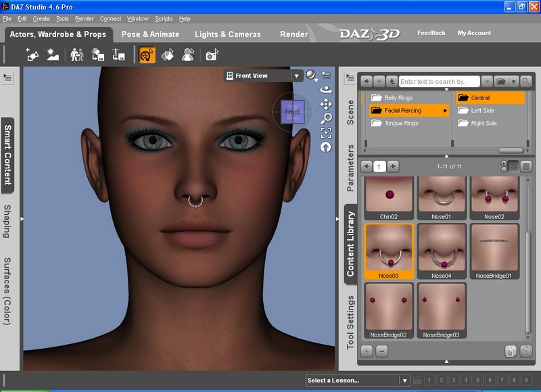The height and width of the screenshot is (392, 541).
Task: Select the Nose01 thumbnail
Action: (x=442, y=198)
